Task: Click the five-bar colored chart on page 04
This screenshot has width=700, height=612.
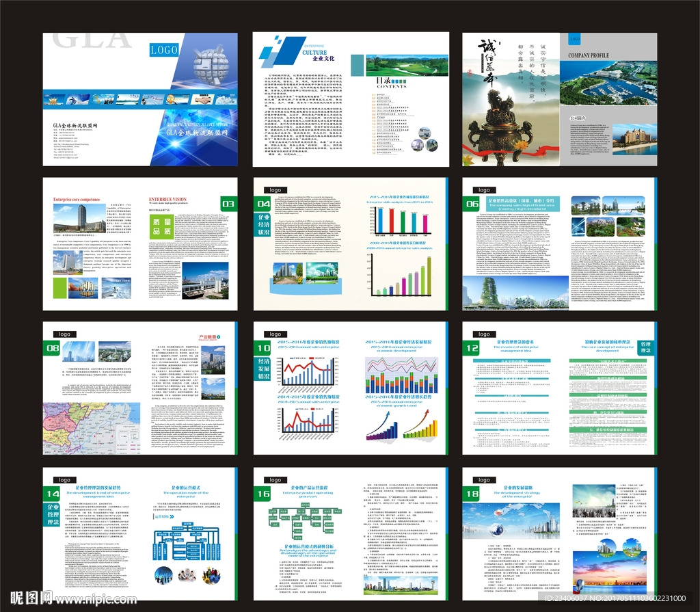Action: [x=399, y=221]
